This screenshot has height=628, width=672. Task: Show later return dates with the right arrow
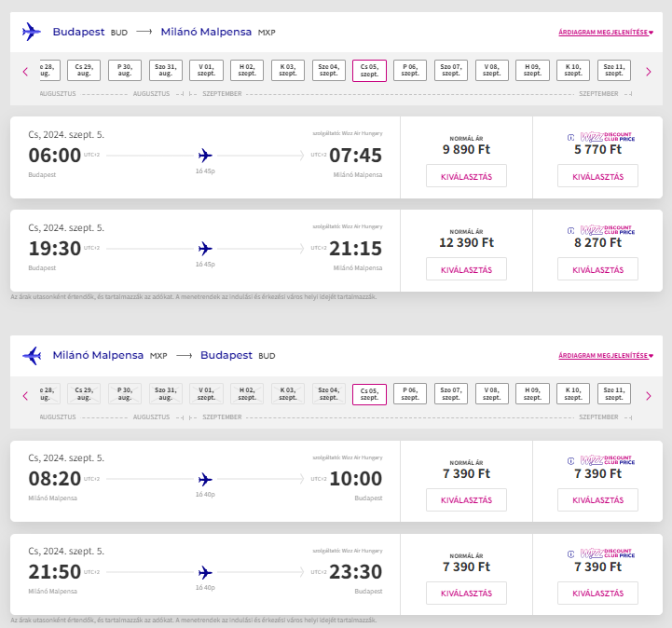coord(648,395)
